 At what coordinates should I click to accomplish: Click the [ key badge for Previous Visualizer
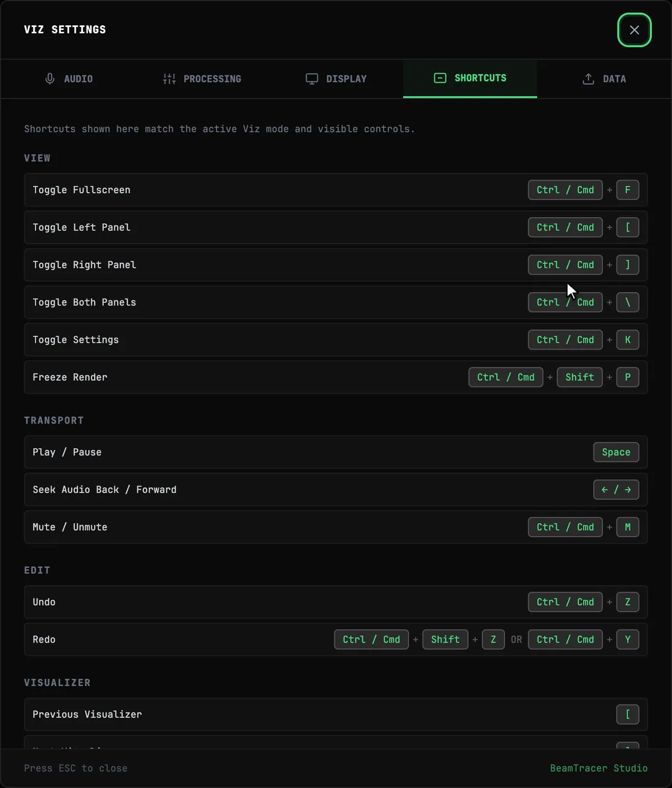(x=627, y=715)
